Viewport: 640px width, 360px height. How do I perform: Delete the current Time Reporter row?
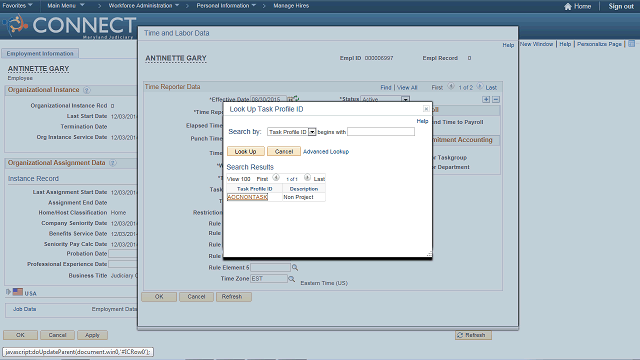click(x=496, y=99)
